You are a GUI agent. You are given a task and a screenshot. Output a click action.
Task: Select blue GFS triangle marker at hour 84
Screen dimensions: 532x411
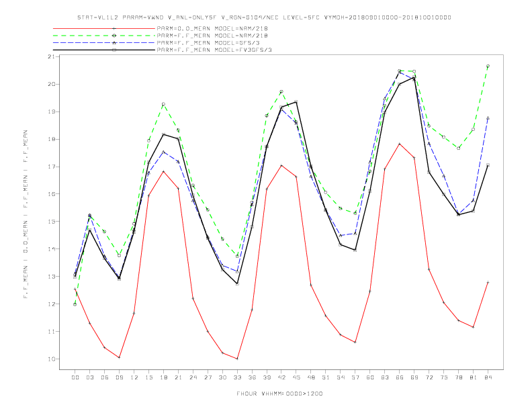pos(488,118)
